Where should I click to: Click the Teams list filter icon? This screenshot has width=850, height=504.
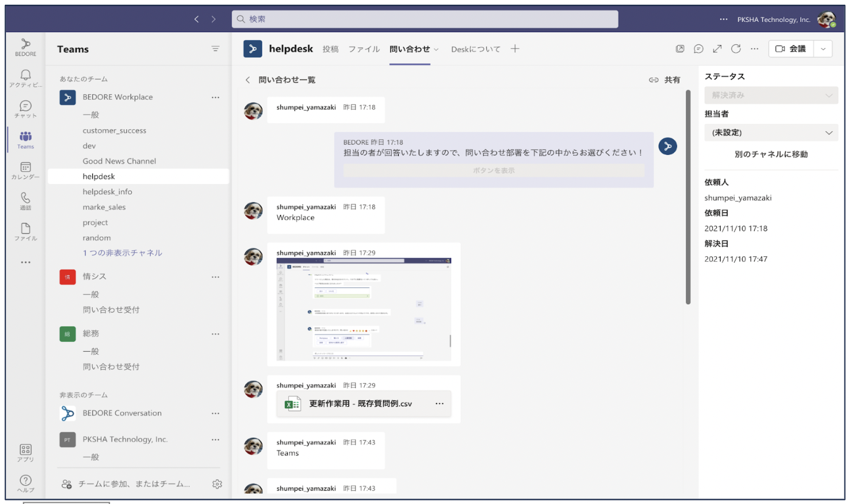[216, 49]
